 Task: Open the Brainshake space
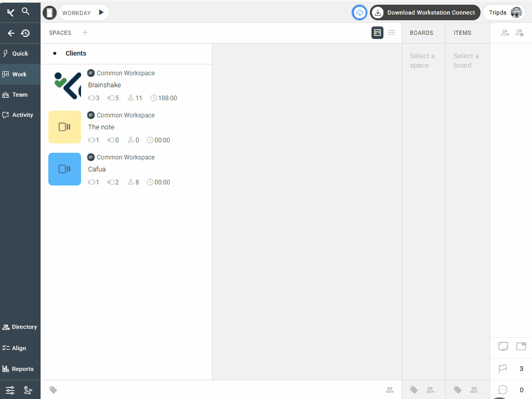click(x=104, y=85)
